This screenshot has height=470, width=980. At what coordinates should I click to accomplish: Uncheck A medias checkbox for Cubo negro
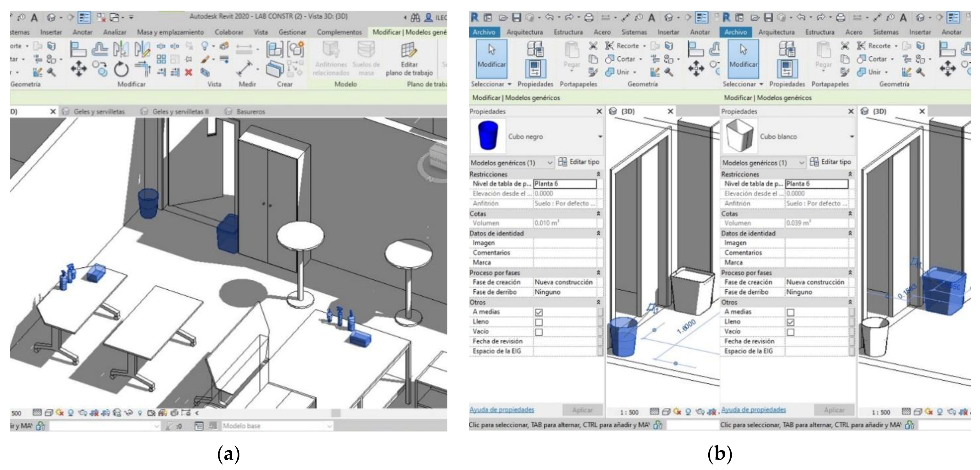[539, 312]
